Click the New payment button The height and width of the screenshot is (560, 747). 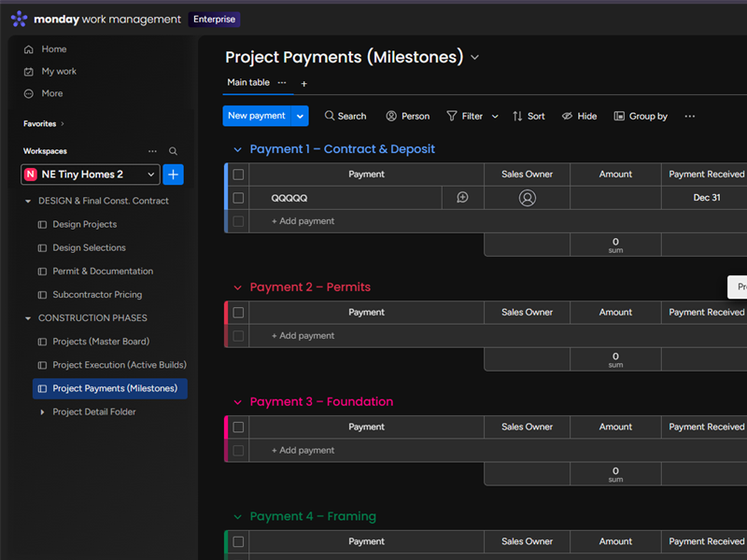coord(256,116)
